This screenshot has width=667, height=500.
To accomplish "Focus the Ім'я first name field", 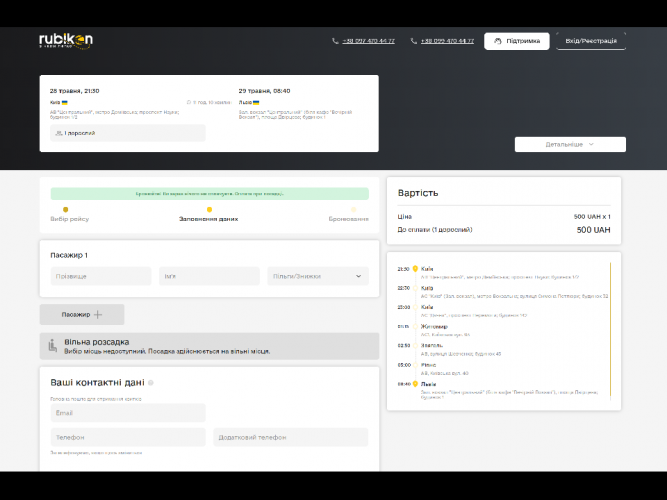I will (x=209, y=276).
